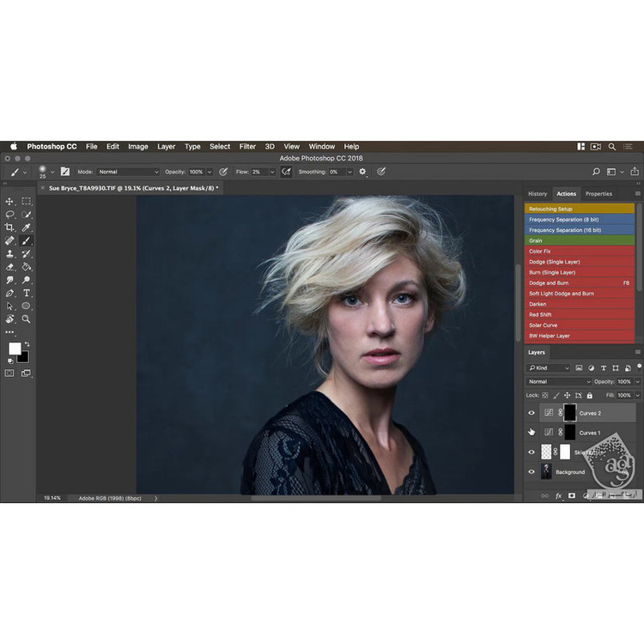Toggle visibility of the Background layer
Screen dimensions: 644x644
[x=532, y=471]
